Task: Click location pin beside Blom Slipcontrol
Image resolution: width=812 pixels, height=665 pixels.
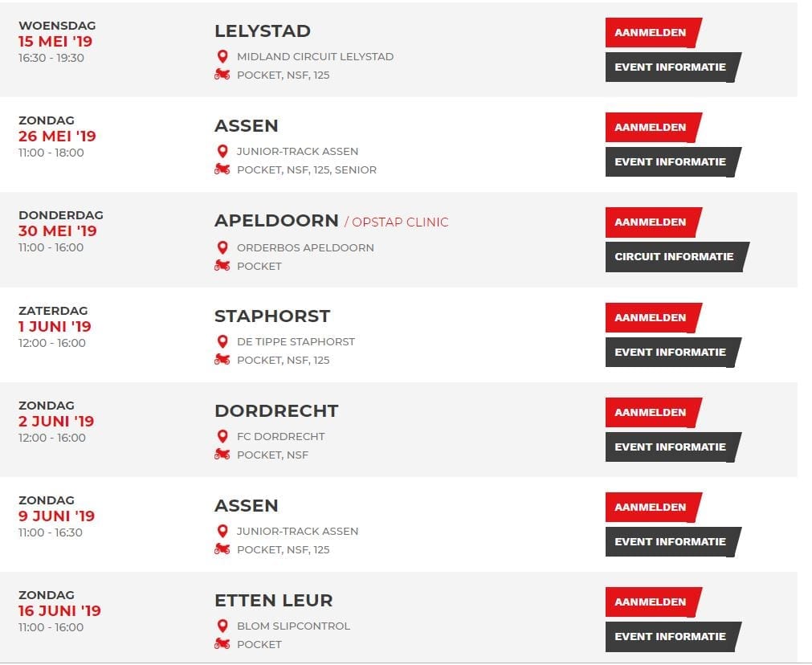Action: [x=222, y=626]
